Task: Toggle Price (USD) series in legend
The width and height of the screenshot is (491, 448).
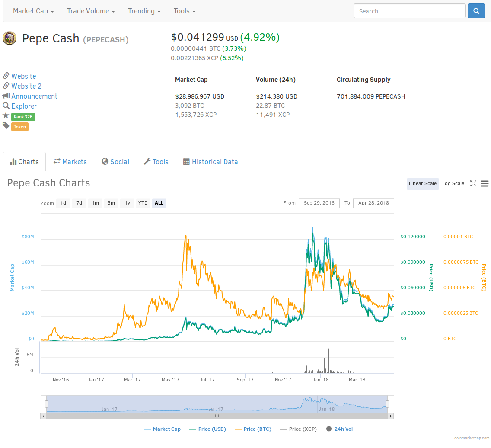Action: coord(207,429)
